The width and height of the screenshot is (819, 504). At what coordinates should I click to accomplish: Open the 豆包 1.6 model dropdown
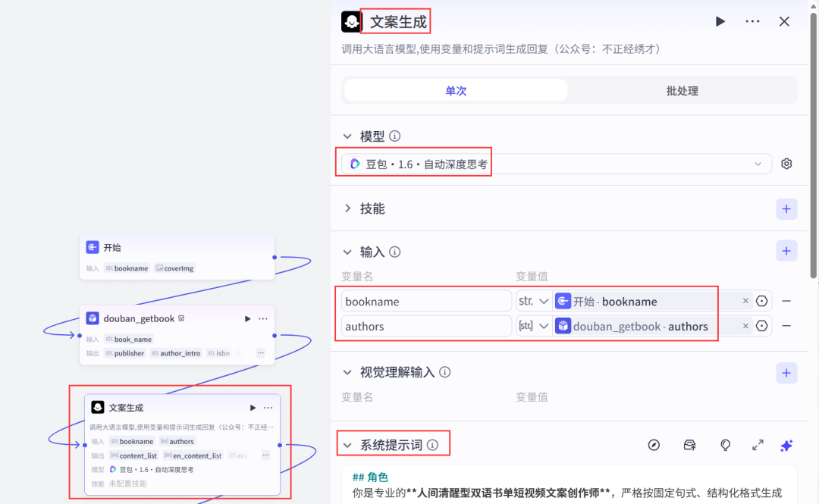tap(556, 164)
